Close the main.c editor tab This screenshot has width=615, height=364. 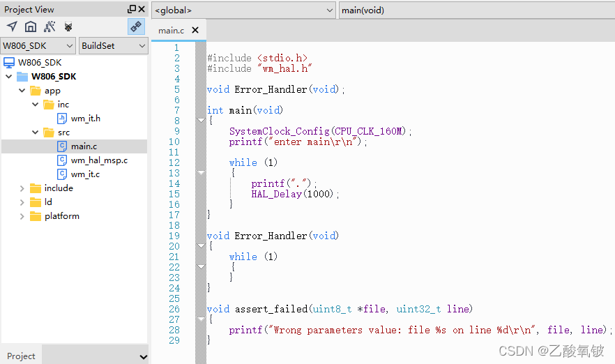coord(195,30)
